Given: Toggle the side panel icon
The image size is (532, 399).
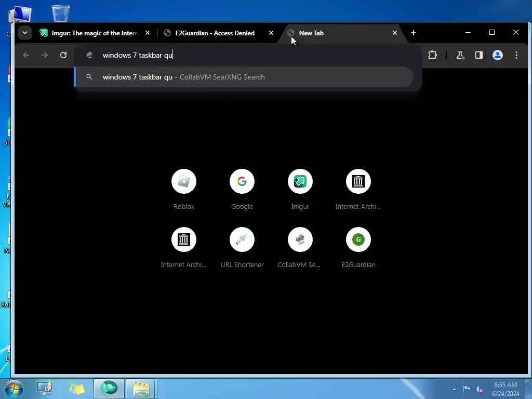Looking at the screenshot, I should pos(478,55).
